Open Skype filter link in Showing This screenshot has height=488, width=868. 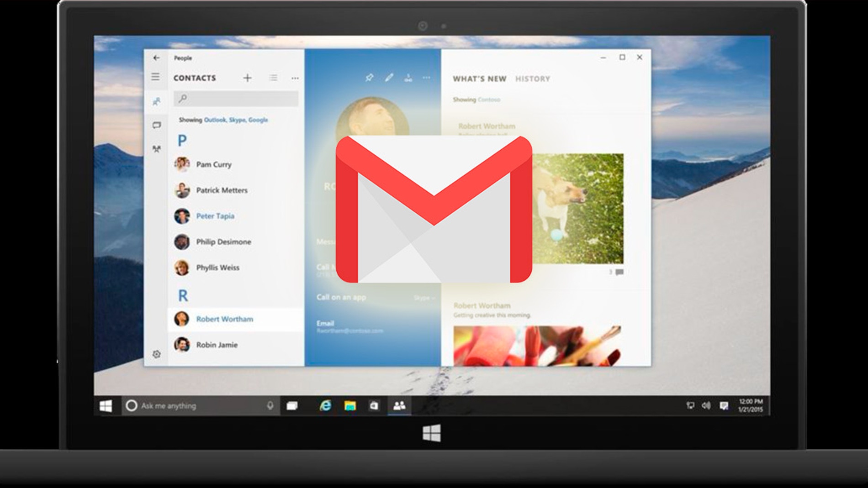click(237, 120)
